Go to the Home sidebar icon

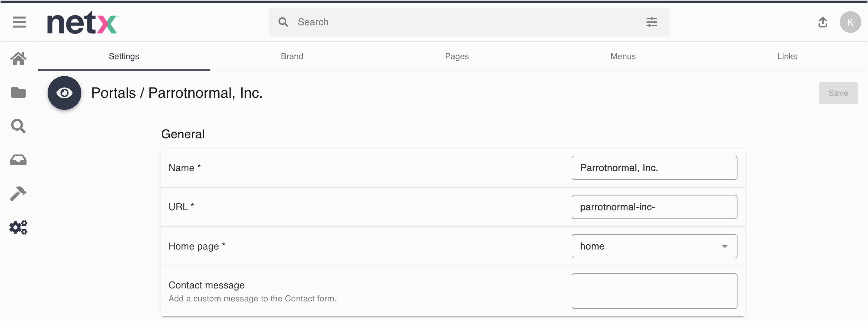pyautogui.click(x=18, y=59)
